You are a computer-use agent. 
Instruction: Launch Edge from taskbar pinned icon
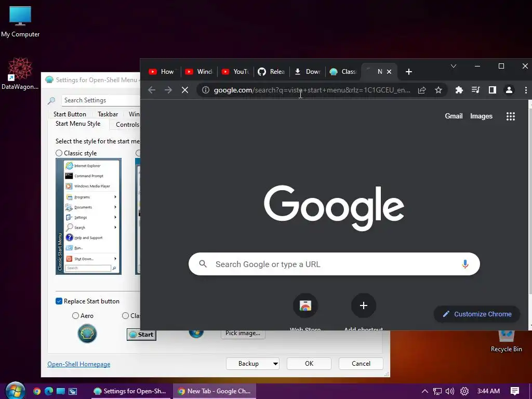(x=49, y=391)
